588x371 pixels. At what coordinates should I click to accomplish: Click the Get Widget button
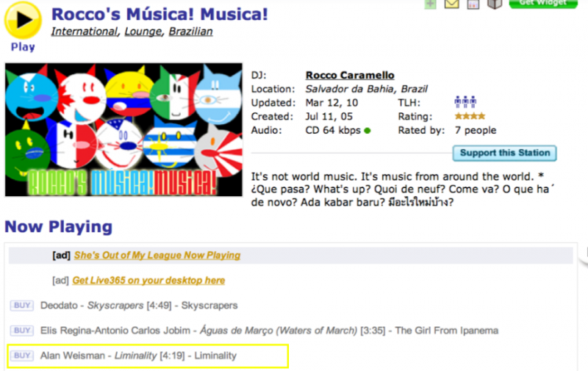point(542,3)
